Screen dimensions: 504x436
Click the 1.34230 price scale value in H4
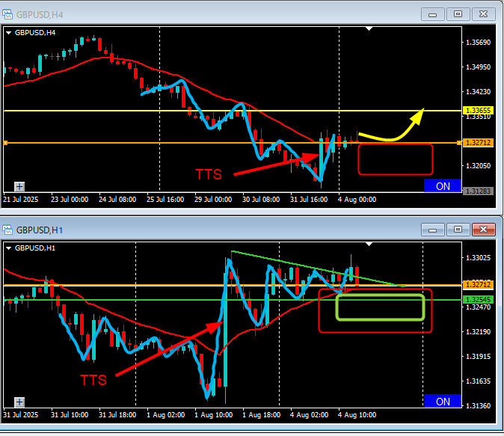478,92
